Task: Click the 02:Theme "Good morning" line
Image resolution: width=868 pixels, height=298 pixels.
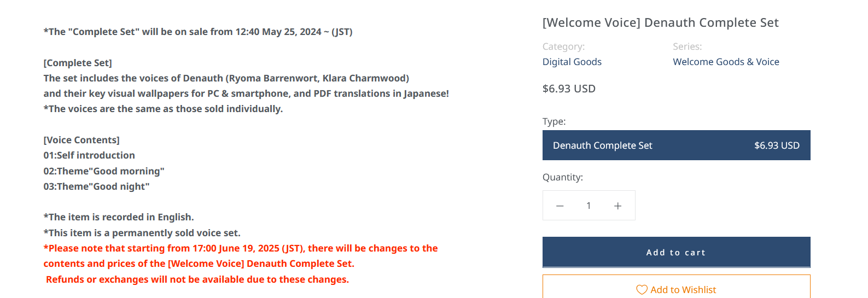Action: click(104, 171)
